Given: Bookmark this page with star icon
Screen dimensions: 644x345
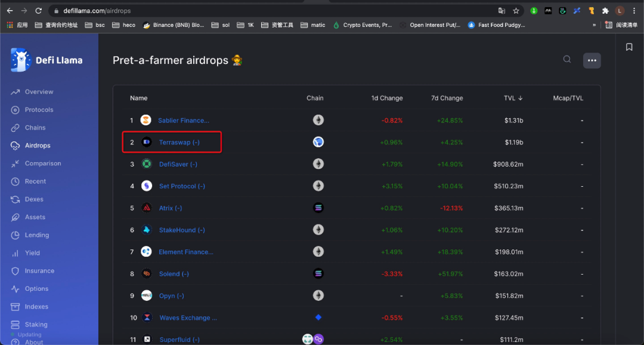Looking at the screenshot, I should coord(516,11).
